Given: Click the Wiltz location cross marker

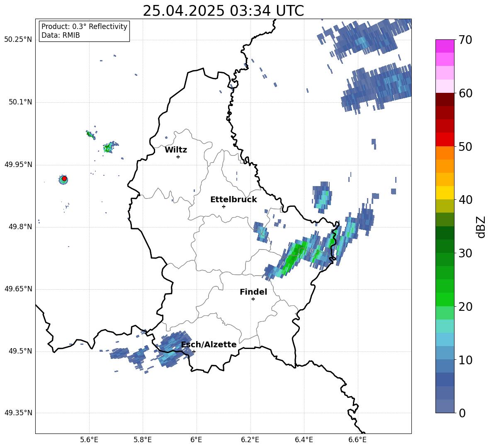Looking at the screenshot, I should (x=178, y=157).
